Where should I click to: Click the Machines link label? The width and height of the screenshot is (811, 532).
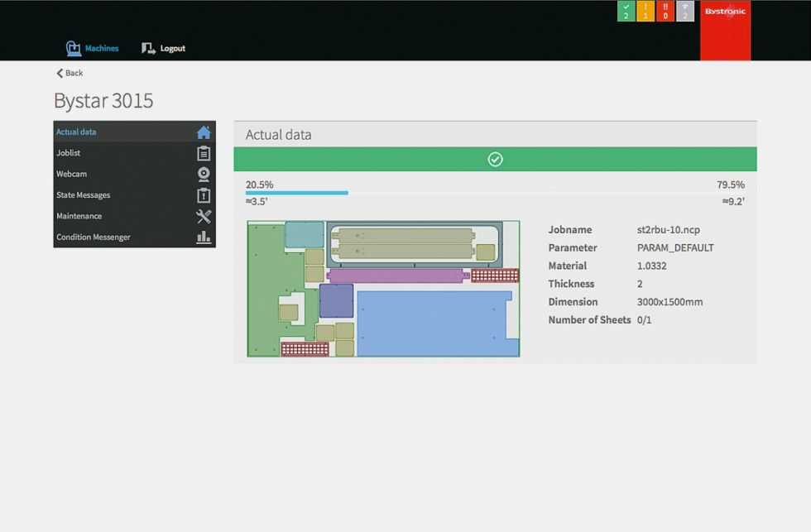coord(102,48)
